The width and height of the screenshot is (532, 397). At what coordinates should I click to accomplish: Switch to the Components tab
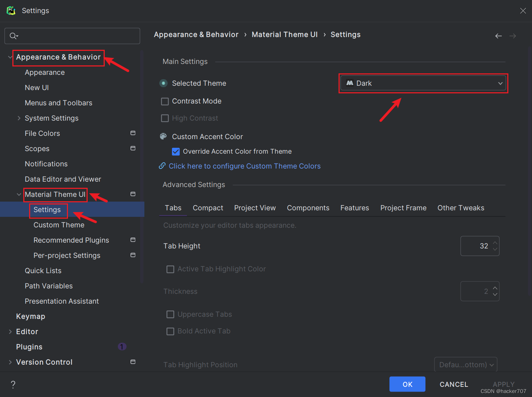[x=308, y=208]
